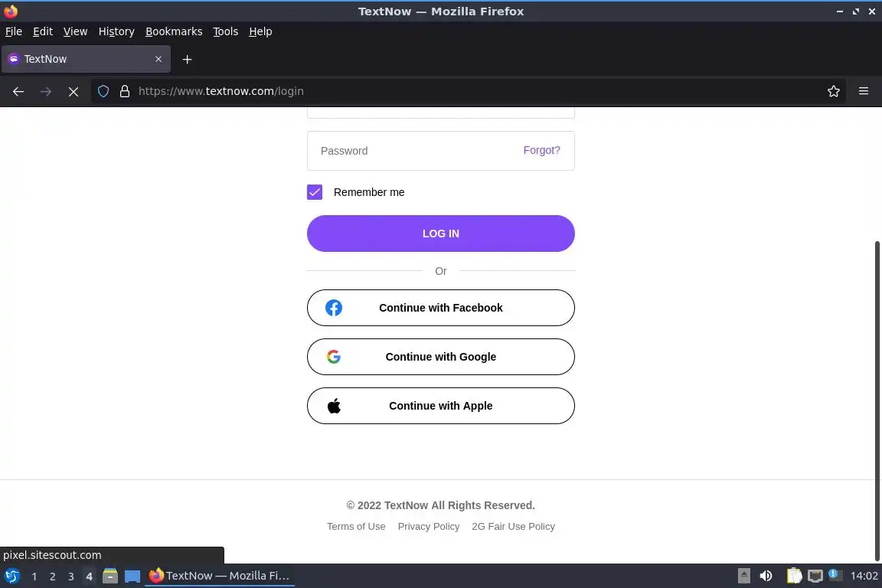
Task: Open the file manager in taskbar
Action: (x=110, y=576)
